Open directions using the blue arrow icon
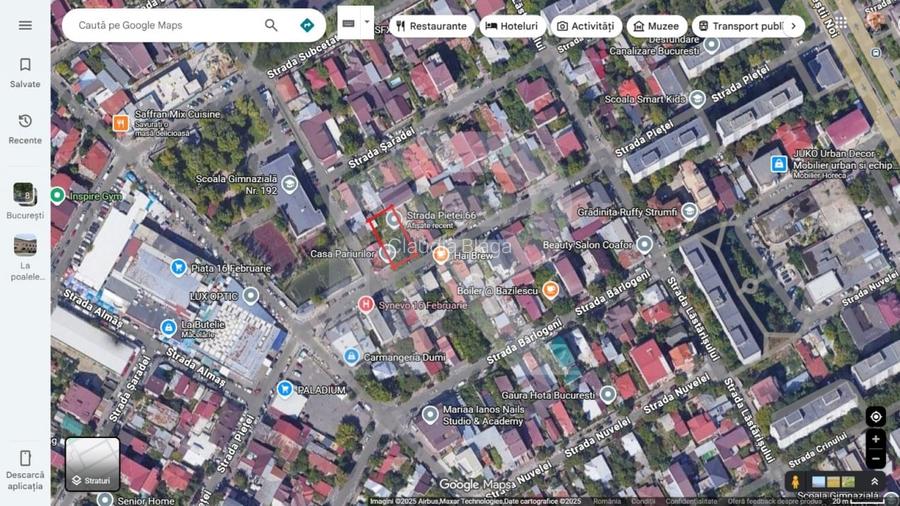The height and width of the screenshot is (506, 900). [x=307, y=25]
